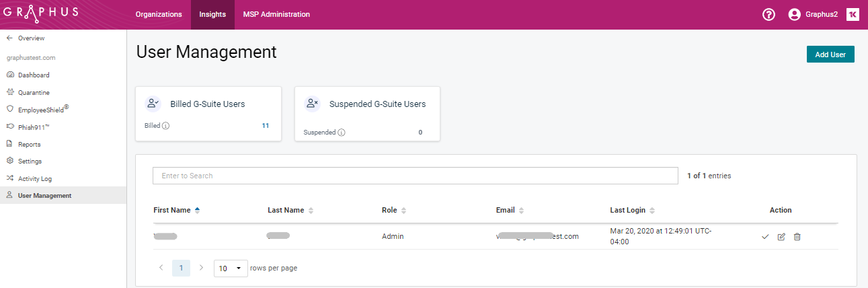This screenshot has height=288, width=868.
Task: Open the MSP Administration tab
Action: pos(276,15)
